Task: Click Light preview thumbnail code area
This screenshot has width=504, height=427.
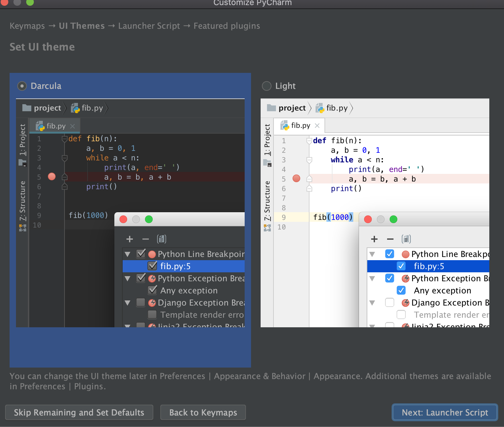Action: (x=375, y=213)
